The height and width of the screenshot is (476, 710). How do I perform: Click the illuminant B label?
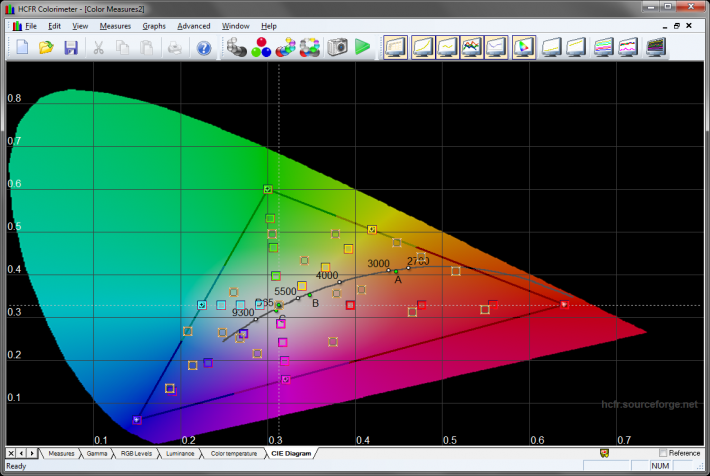click(x=316, y=303)
